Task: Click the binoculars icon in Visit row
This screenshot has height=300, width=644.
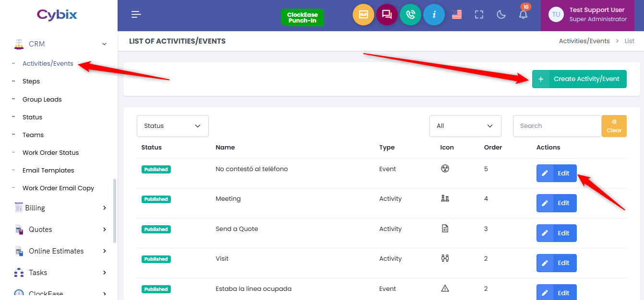Action: point(445,258)
